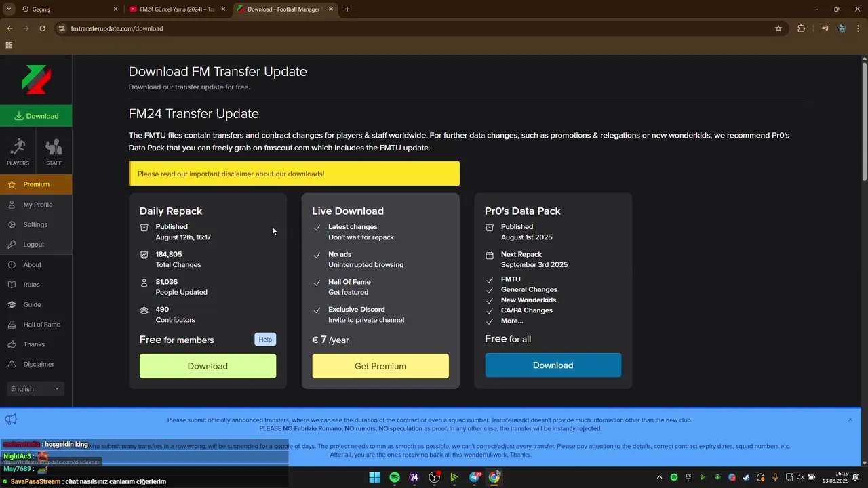Click the Get Premium button

[380, 366]
